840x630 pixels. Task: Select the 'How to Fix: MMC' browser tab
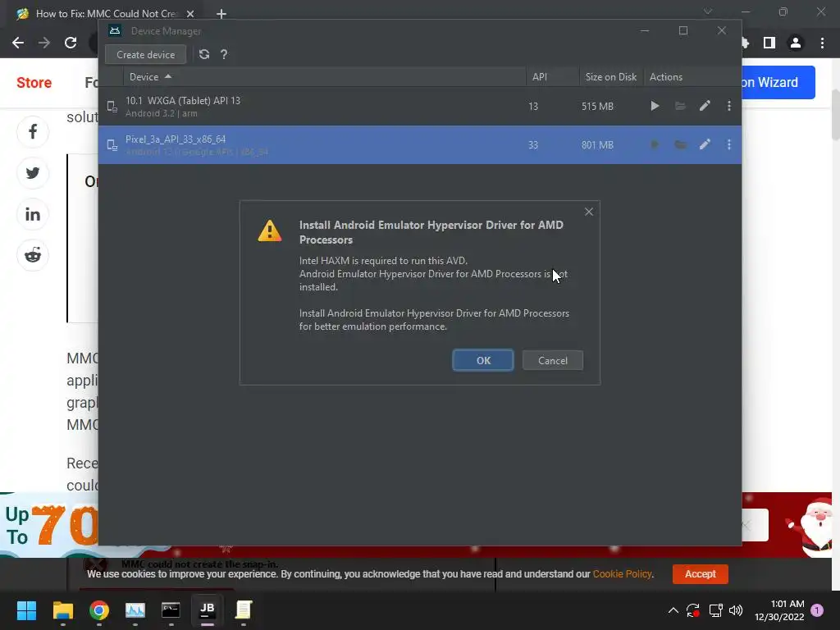click(x=105, y=14)
